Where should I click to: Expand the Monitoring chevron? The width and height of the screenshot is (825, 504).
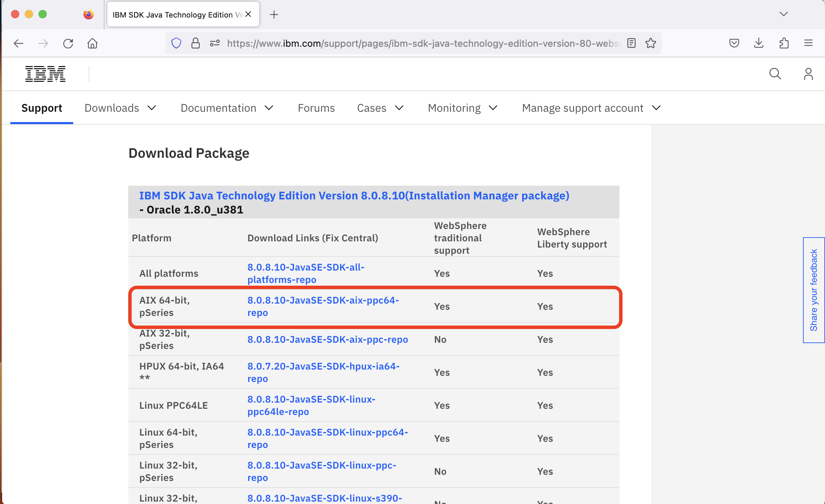[x=493, y=108]
